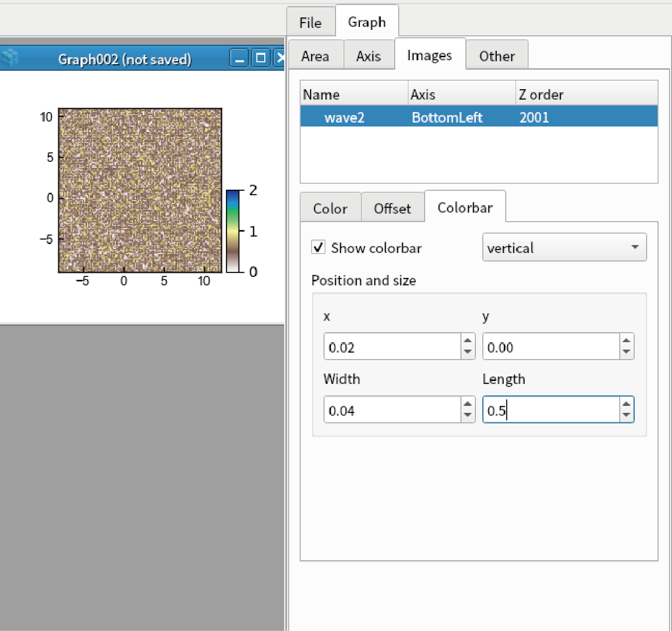
Task: Click the noise image plot in Graph002
Action: pyautogui.click(x=140, y=191)
